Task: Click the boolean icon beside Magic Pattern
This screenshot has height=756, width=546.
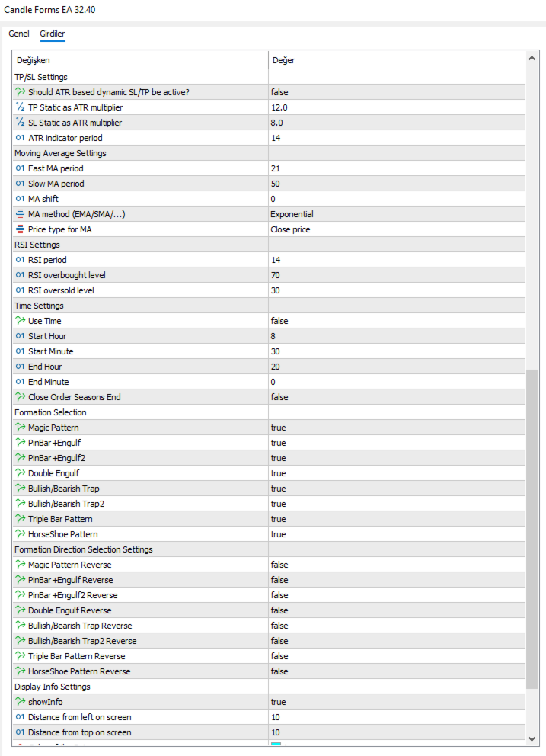Action: 21,428
